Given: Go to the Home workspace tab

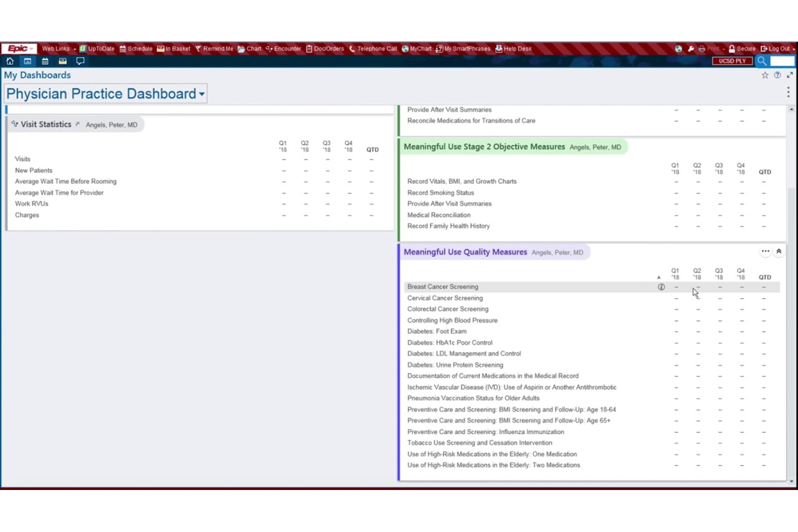Looking at the screenshot, I should (10, 61).
